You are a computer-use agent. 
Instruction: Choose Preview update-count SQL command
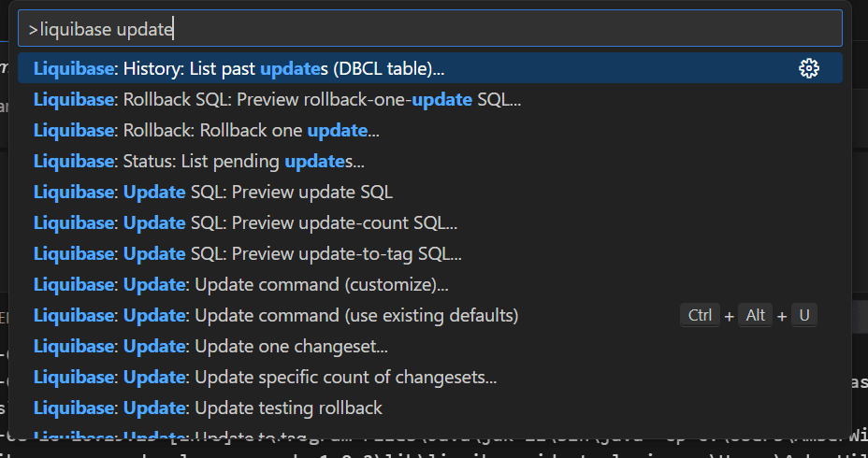click(245, 222)
